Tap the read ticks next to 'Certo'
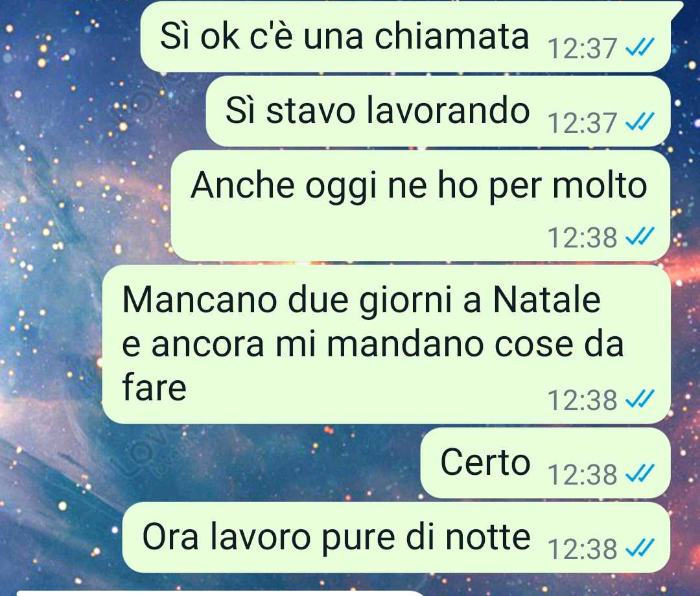This screenshot has height=596, width=700. [640, 474]
